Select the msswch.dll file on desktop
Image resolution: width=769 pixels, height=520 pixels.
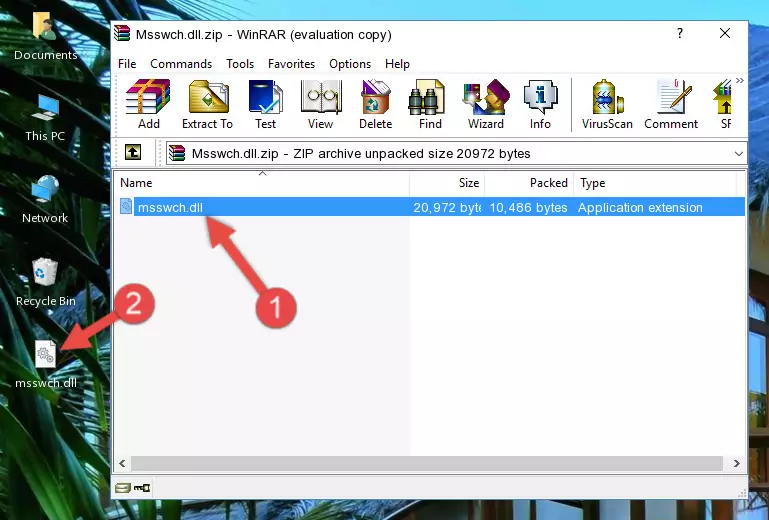coord(46,364)
